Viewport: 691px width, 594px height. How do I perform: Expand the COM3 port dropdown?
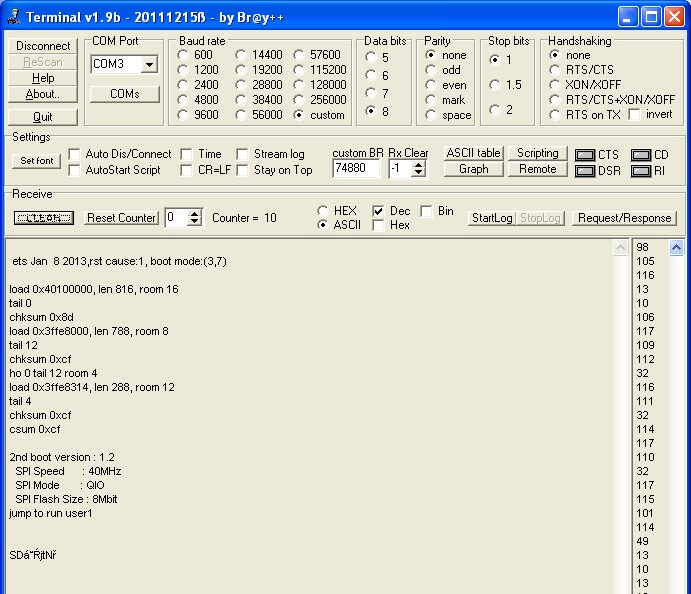[x=150, y=65]
